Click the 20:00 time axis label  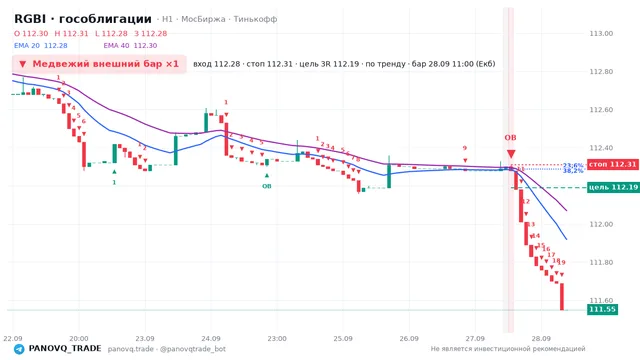79,338
